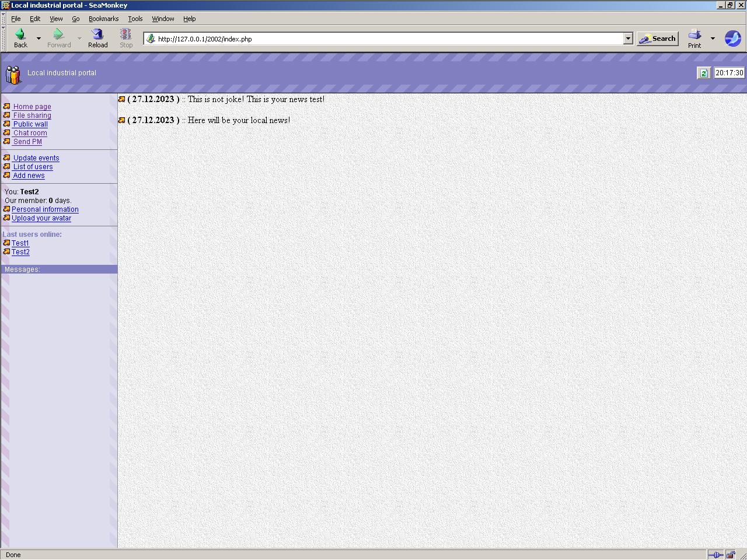Viewport: 747px width, 560px height.
Task: Open the Upload your avatar link
Action: (41, 218)
